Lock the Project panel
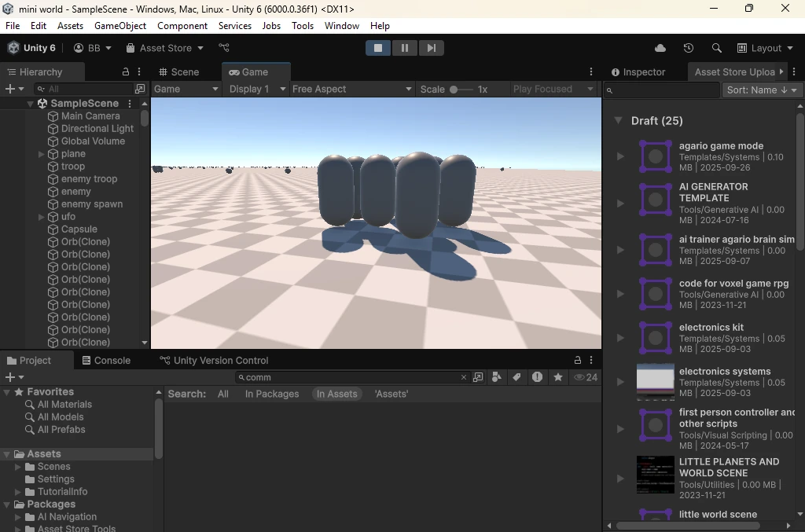The height and width of the screenshot is (532, 805). click(x=578, y=360)
